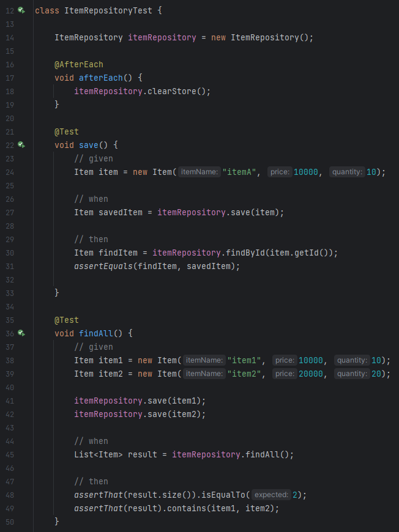
Task: Click the // given comment in save()
Action: [94, 158]
